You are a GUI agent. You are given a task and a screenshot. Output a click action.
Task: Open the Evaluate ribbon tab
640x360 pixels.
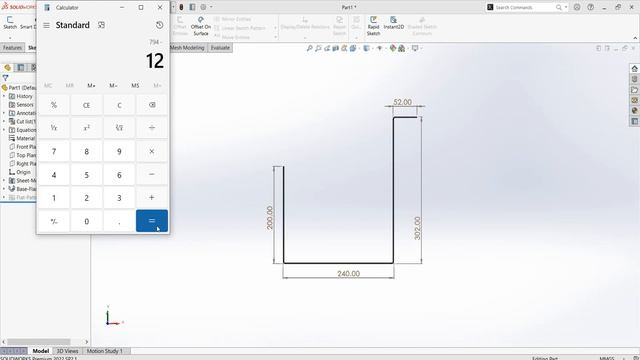click(x=220, y=48)
